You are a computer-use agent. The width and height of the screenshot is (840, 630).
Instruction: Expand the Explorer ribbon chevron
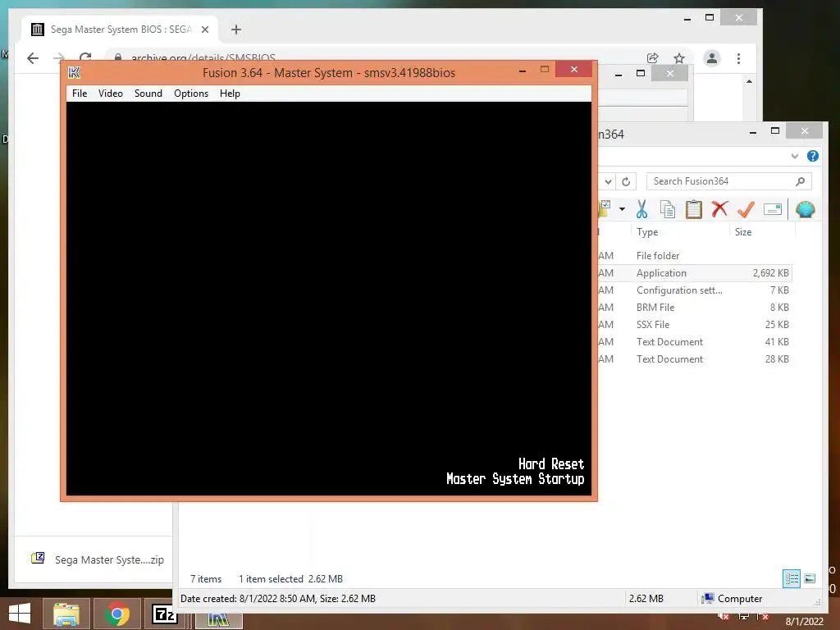(794, 156)
